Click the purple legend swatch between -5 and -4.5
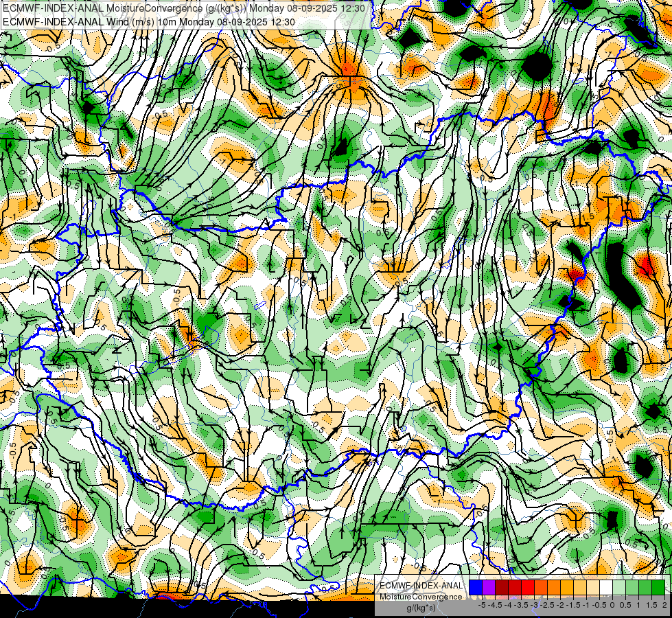Screen dimensions: 672x618 (x=489, y=587)
